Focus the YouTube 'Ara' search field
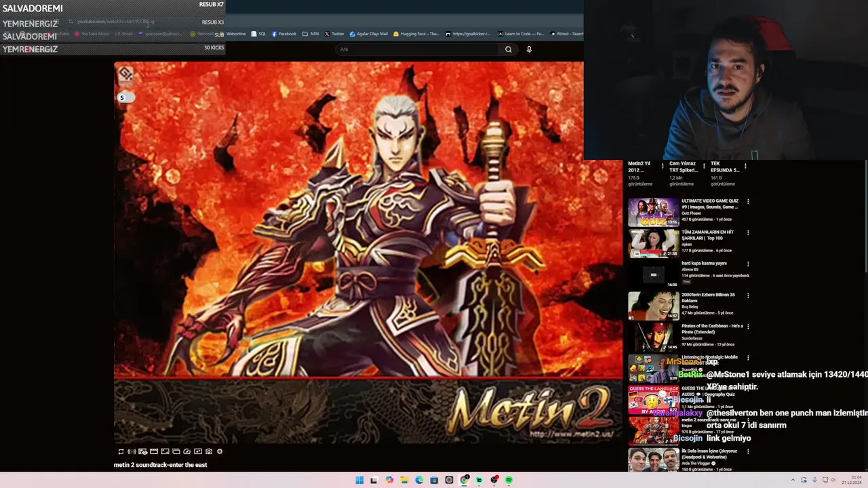The height and width of the screenshot is (488, 868). pos(417,49)
